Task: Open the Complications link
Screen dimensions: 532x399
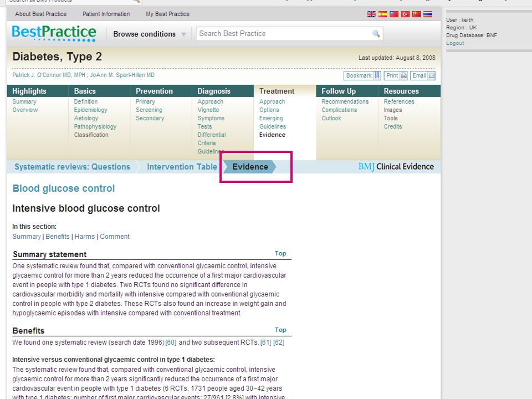Action: tap(339, 110)
